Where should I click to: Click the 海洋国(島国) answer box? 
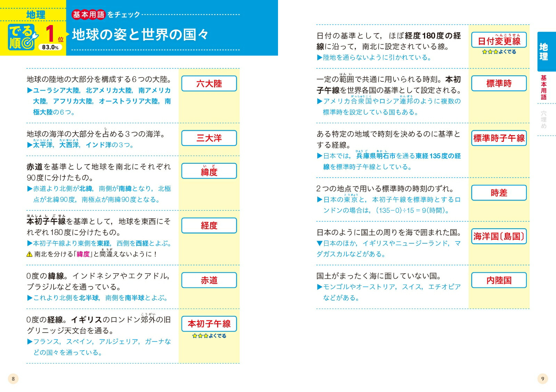(499, 236)
